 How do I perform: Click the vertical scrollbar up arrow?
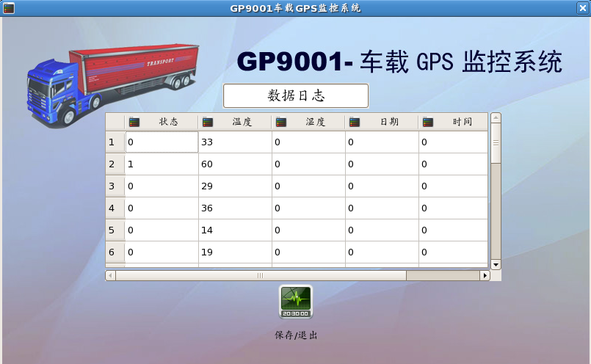pyautogui.click(x=496, y=117)
